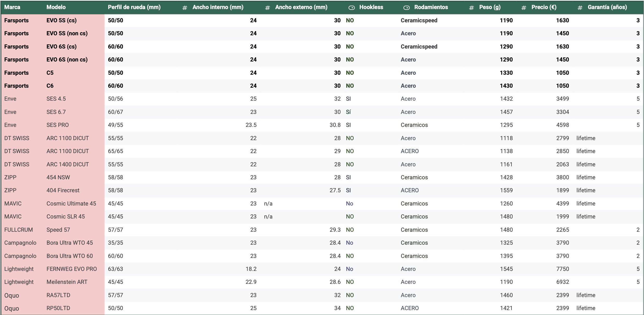Open Rodamientos dropdown showing Ceramicspeed in first row
The image size is (644, 315).
click(419, 20)
